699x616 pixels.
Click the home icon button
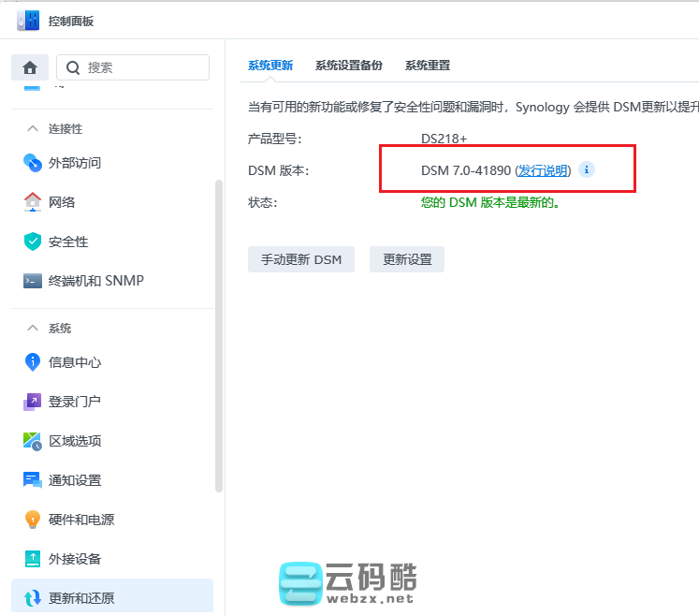30,67
